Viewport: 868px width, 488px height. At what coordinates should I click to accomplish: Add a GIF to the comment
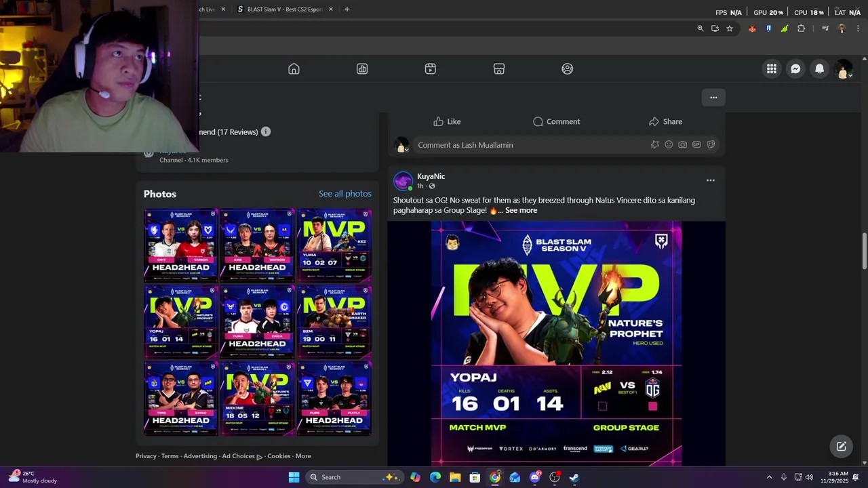coord(696,144)
